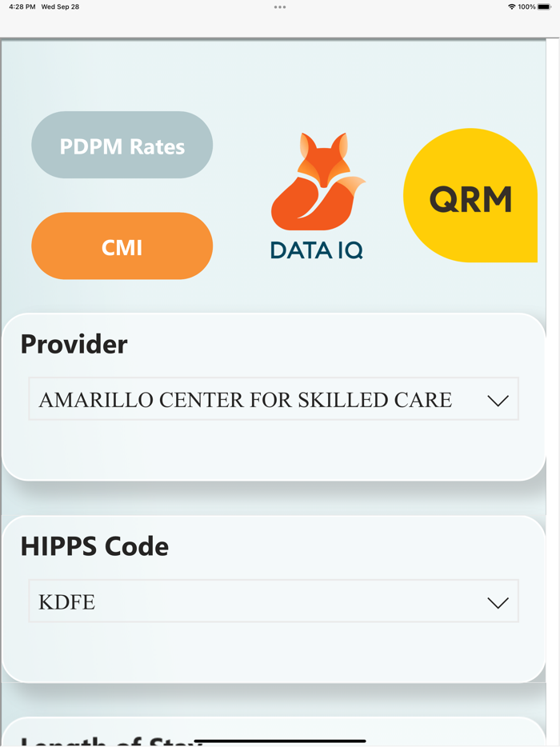Tap the Wi-Fi icon in the status bar

510,6
